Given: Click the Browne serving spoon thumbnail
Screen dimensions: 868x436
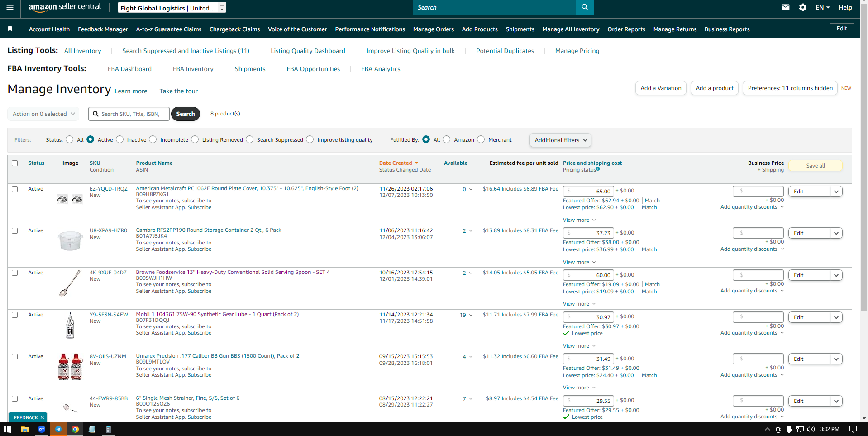Looking at the screenshot, I should click(x=70, y=283).
